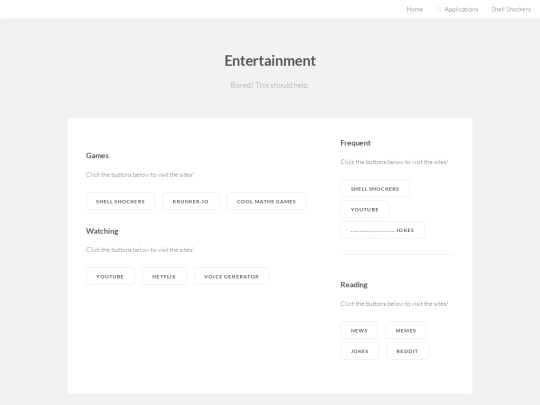The height and width of the screenshot is (405, 540).
Task: Click the instruction text under the Reading heading
Action: pyautogui.click(x=394, y=304)
